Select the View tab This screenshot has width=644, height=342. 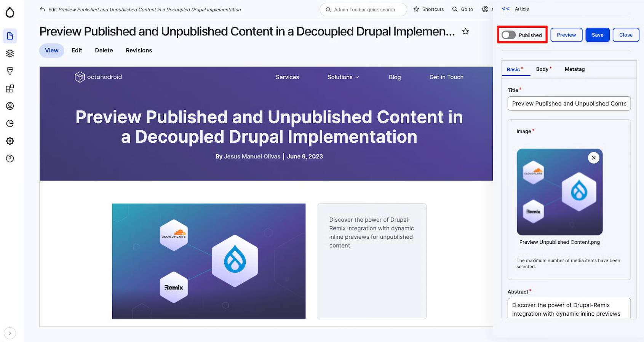point(52,50)
